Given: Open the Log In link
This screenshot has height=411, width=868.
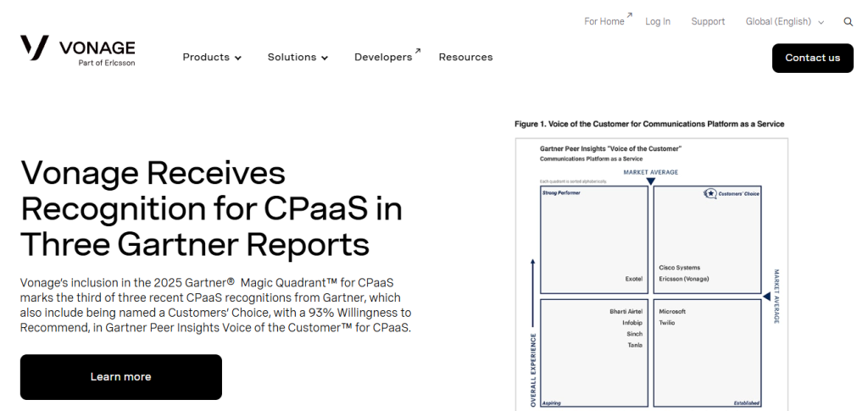Looking at the screenshot, I should [x=658, y=22].
